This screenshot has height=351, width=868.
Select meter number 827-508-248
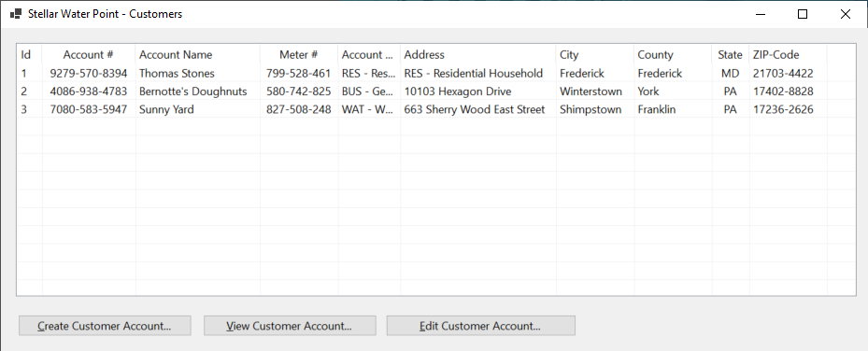tap(298, 109)
